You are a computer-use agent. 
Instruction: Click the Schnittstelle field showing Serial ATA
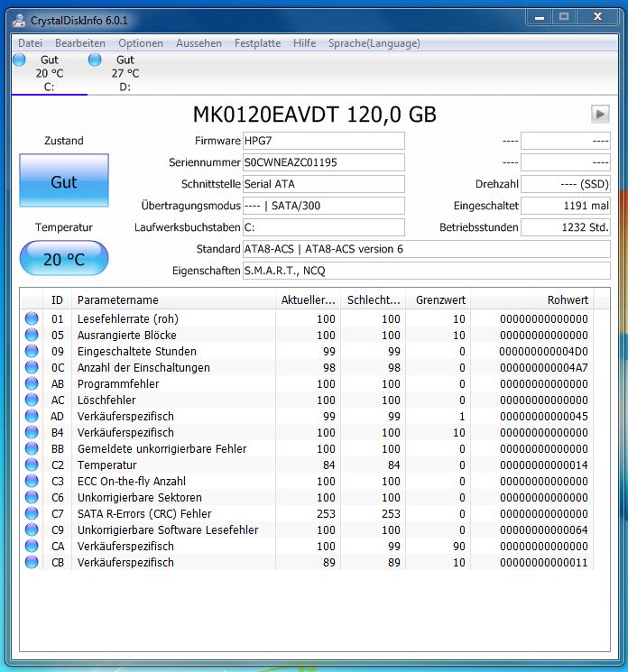(x=324, y=184)
